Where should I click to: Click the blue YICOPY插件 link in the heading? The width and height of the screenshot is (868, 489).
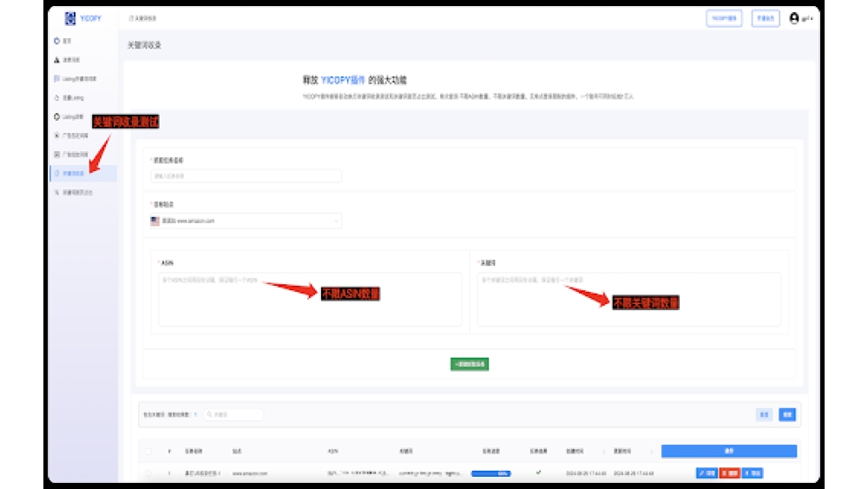click(343, 80)
